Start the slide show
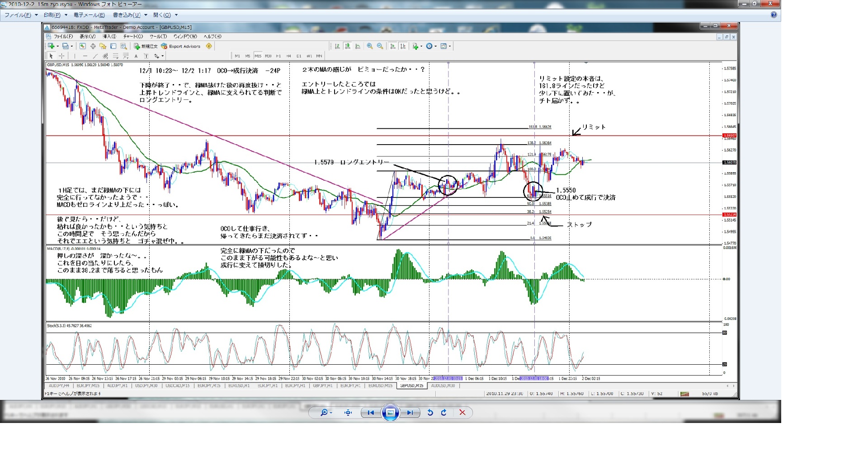Image resolution: width=868 pixels, height=470 pixels. (391, 413)
